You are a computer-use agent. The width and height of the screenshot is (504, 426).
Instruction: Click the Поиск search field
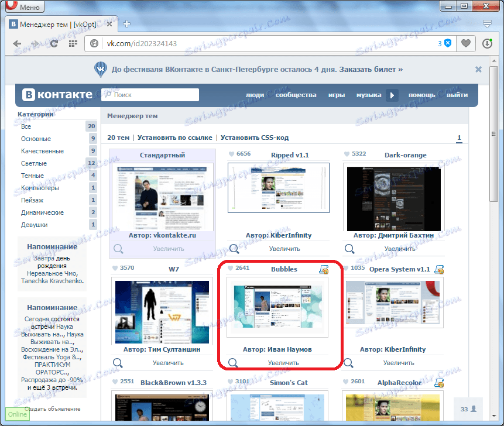pos(150,95)
